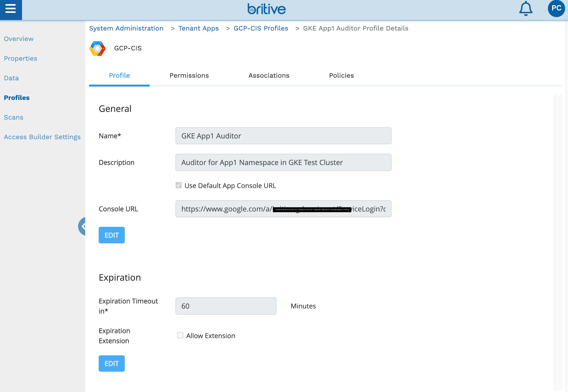
Task: Click the Name input field
Action: pyautogui.click(x=283, y=136)
